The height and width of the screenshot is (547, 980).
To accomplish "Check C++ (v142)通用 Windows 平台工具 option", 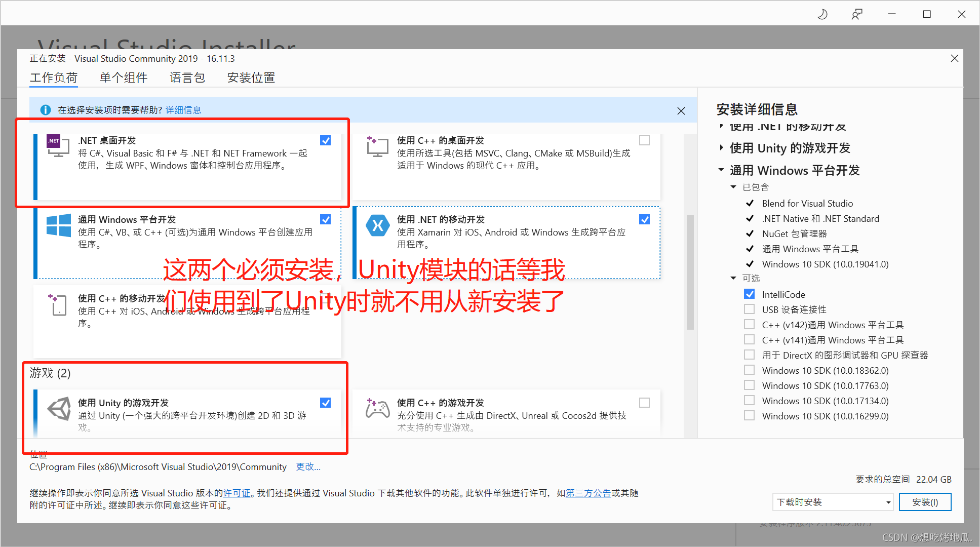I will click(x=750, y=324).
